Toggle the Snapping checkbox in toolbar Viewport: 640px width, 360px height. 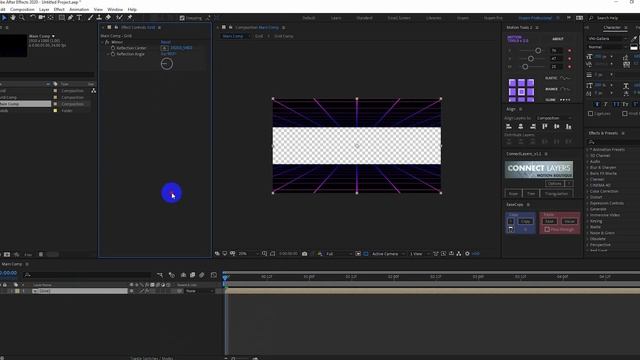182,18
